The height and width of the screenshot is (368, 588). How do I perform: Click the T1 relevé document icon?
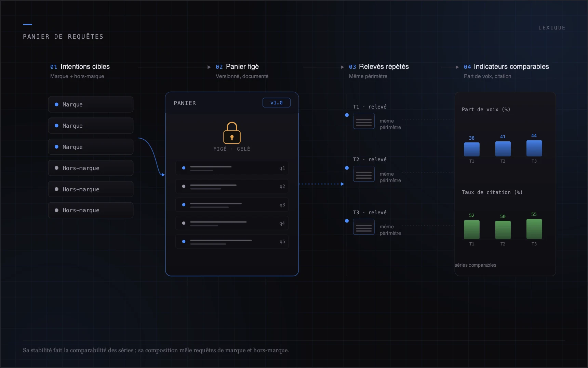[x=364, y=121]
